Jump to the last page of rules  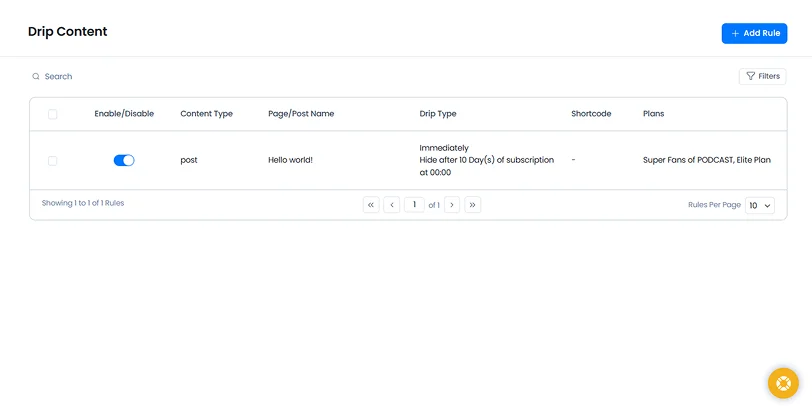[x=473, y=205]
